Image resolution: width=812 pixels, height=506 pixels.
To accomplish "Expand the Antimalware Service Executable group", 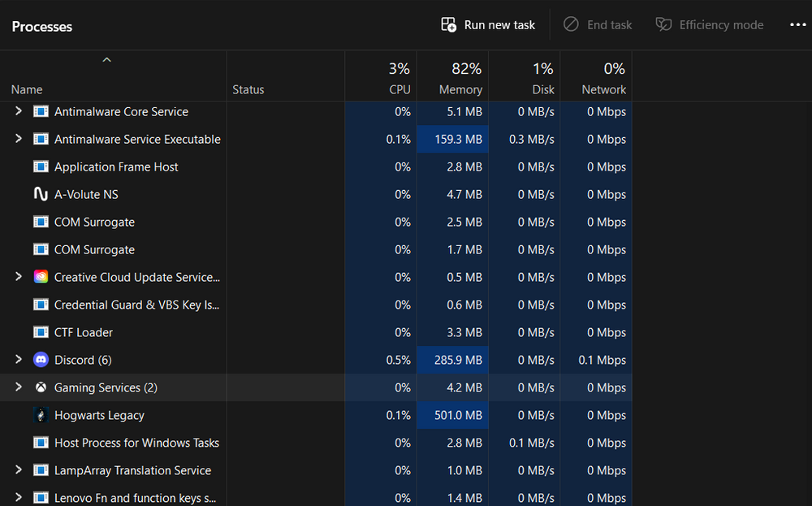I will click(x=19, y=139).
